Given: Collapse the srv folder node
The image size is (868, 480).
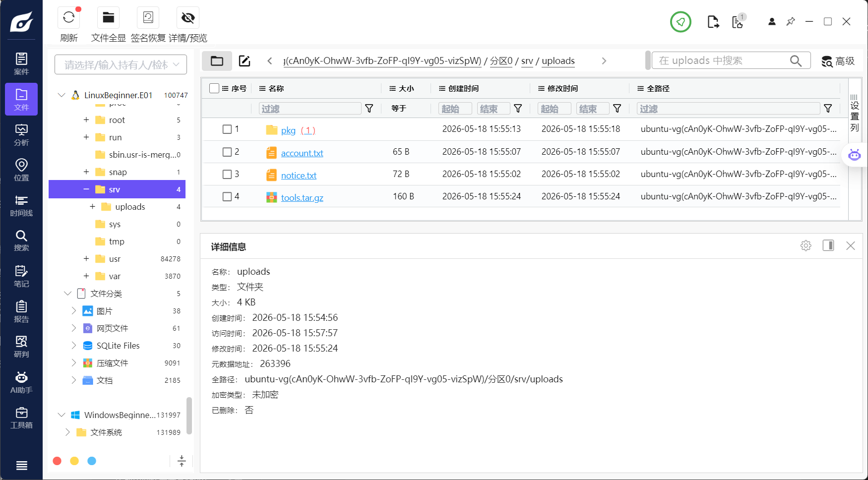Looking at the screenshot, I should 86,189.
